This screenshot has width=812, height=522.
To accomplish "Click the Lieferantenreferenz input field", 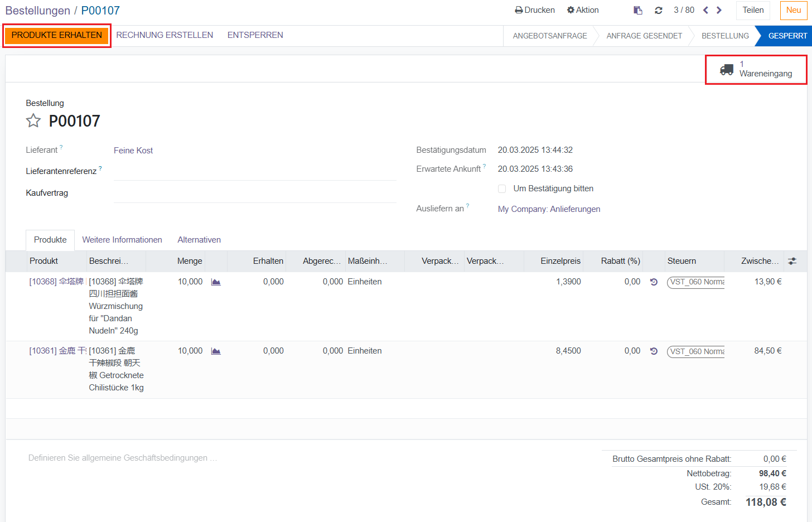I will 255,172.
